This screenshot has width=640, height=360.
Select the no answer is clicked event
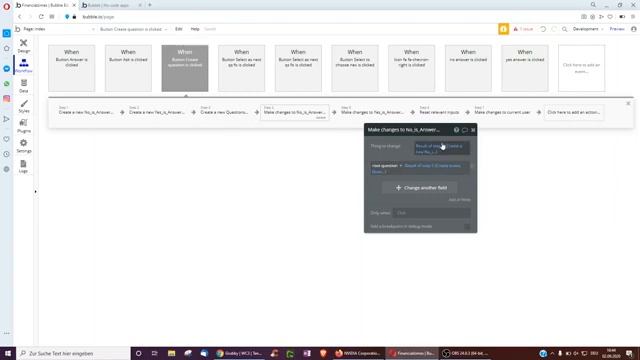[x=468, y=68]
